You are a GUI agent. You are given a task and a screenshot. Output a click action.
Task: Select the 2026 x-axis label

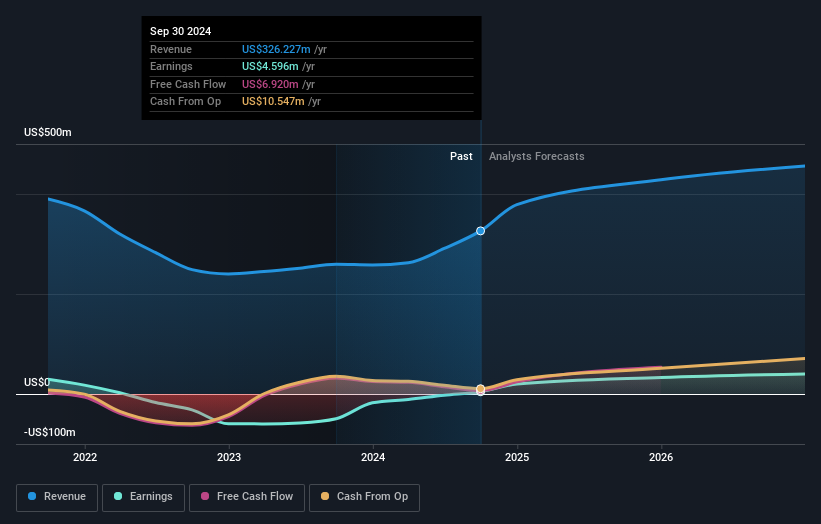[x=661, y=457]
